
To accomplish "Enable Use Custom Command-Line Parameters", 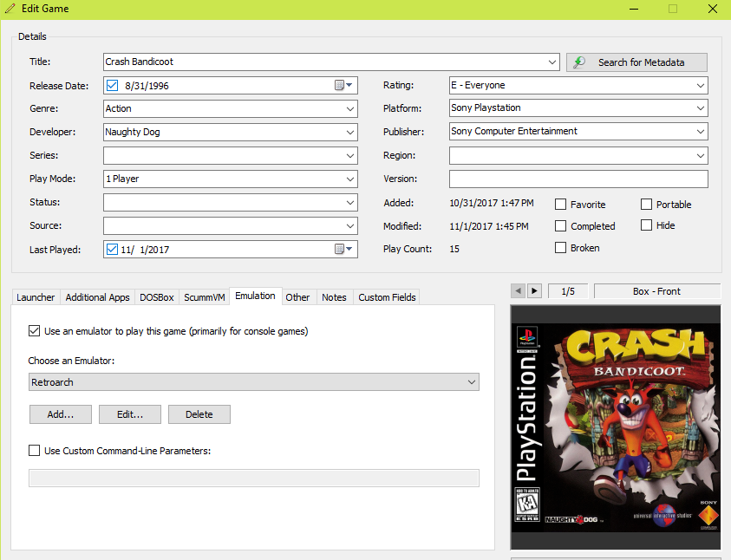I will point(34,451).
